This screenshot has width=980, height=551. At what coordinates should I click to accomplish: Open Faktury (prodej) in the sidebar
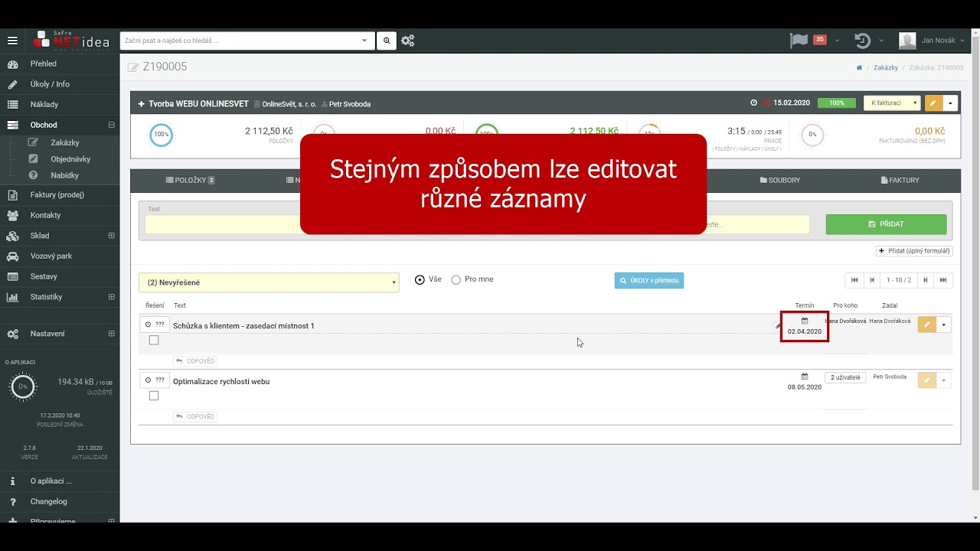57,195
